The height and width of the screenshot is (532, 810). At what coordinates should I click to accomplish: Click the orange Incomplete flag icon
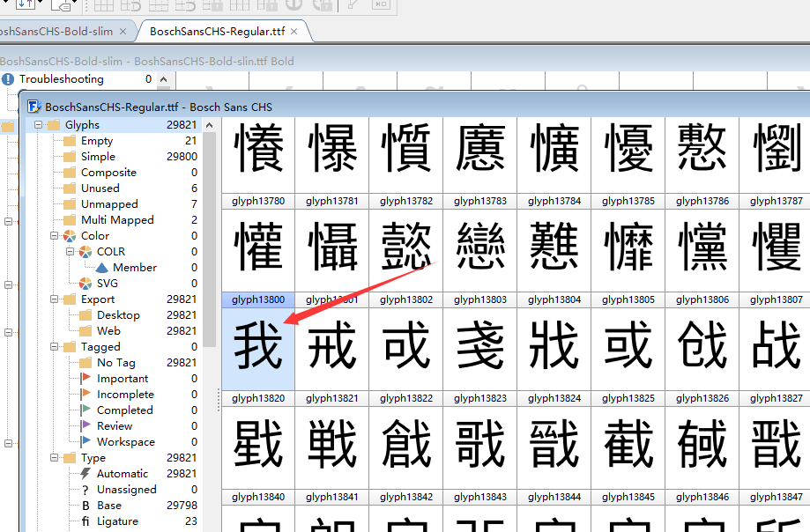click(85, 395)
